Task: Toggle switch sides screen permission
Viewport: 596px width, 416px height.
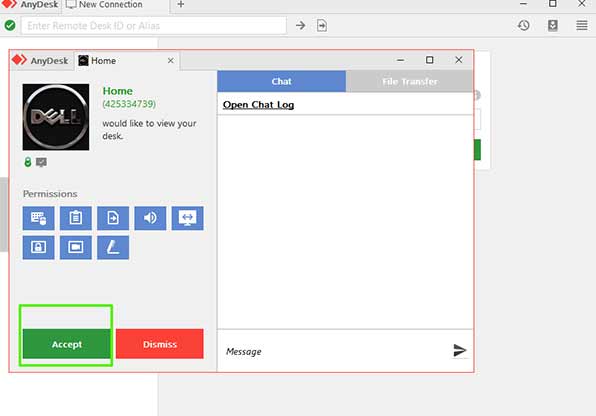Action: click(187, 218)
